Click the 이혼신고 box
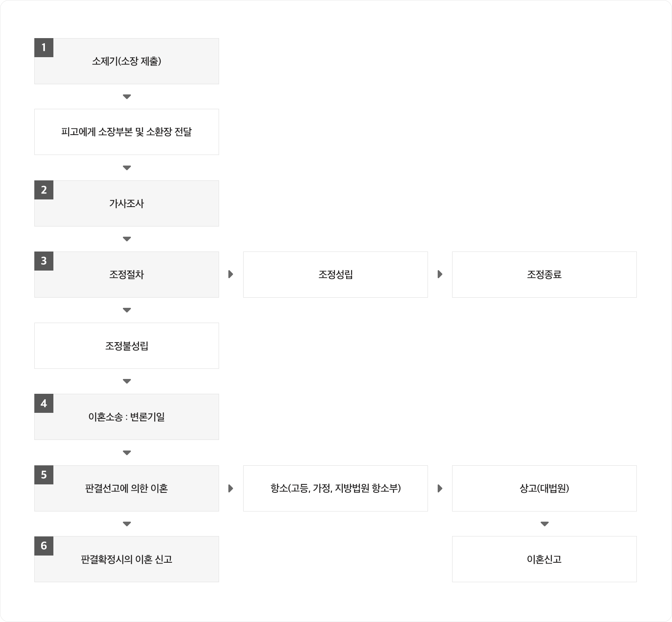The height and width of the screenshot is (622, 672). pos(544,559)
